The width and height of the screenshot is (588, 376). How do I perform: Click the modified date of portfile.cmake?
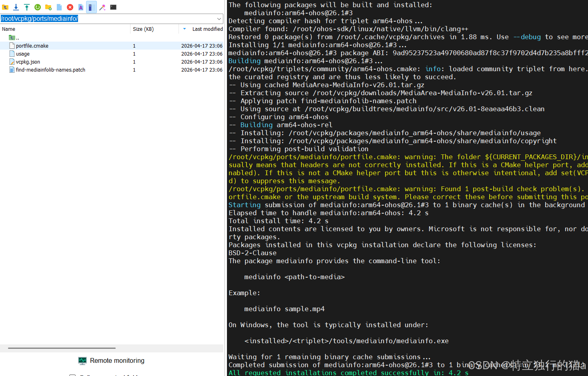point(202,46)
